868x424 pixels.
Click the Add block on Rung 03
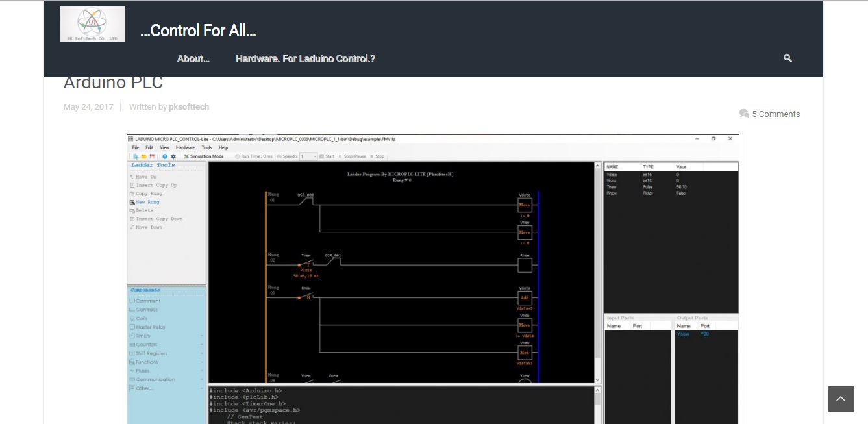(x=525, y=298)
